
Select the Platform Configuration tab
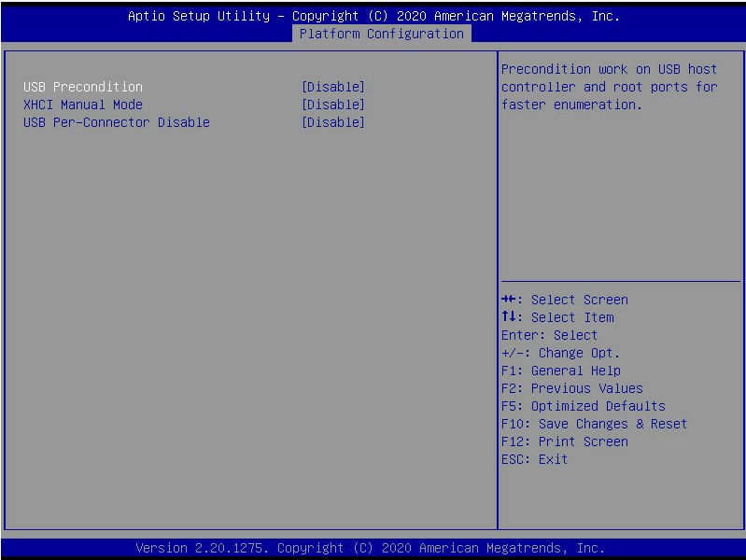click(x=382, y=34)
